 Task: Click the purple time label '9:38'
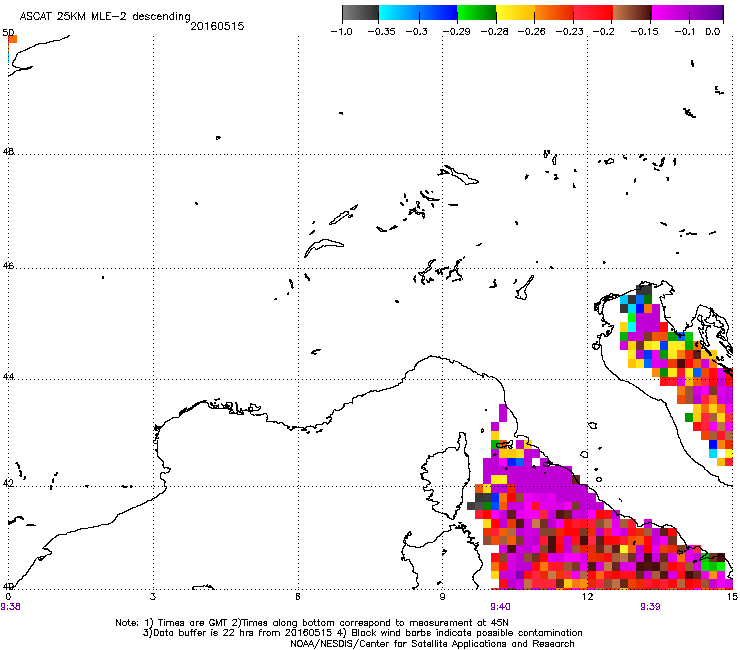(x=10, y=607)
